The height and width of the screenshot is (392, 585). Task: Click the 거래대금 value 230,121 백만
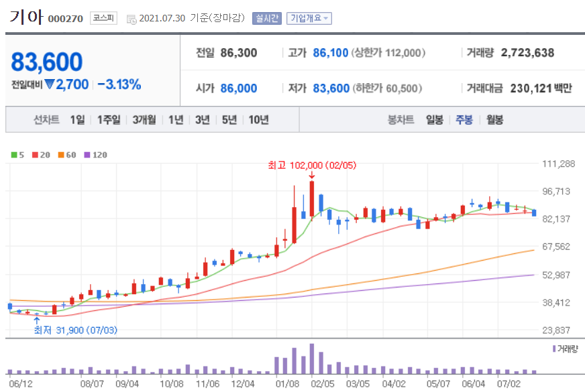(541, 88)
